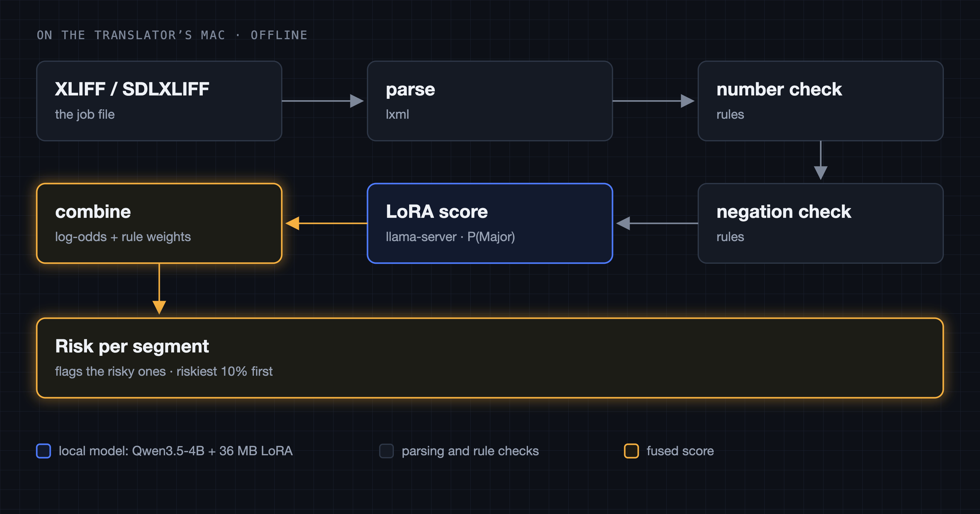
Task: Click 'fused score' legend label
Action: click(x=680, y=451)
